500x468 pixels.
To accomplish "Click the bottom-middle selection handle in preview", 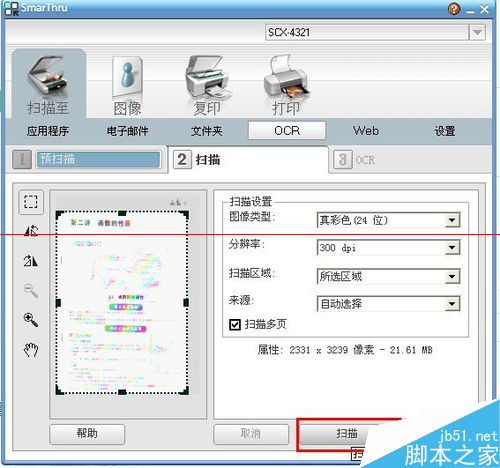I will [122, 392].
